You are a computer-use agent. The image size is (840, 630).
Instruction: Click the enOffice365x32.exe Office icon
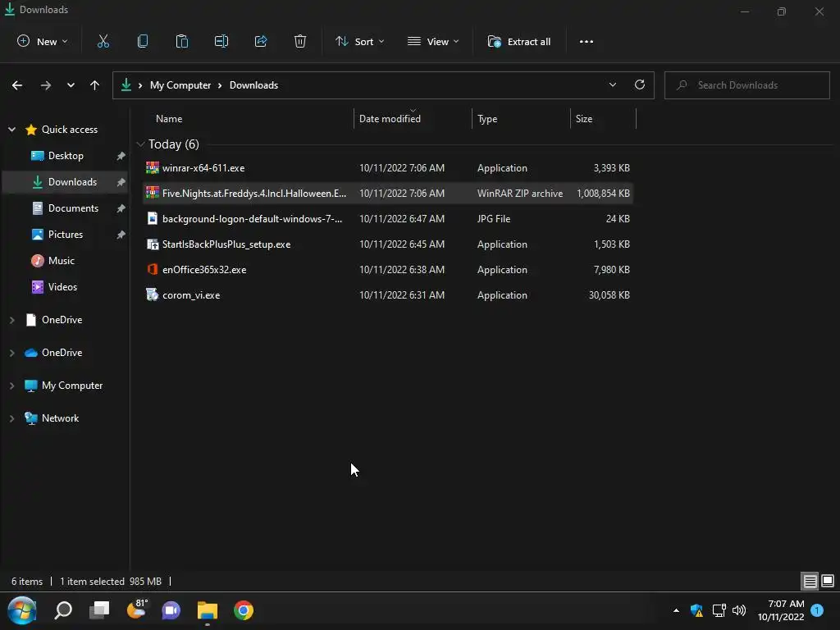(152, 269)
